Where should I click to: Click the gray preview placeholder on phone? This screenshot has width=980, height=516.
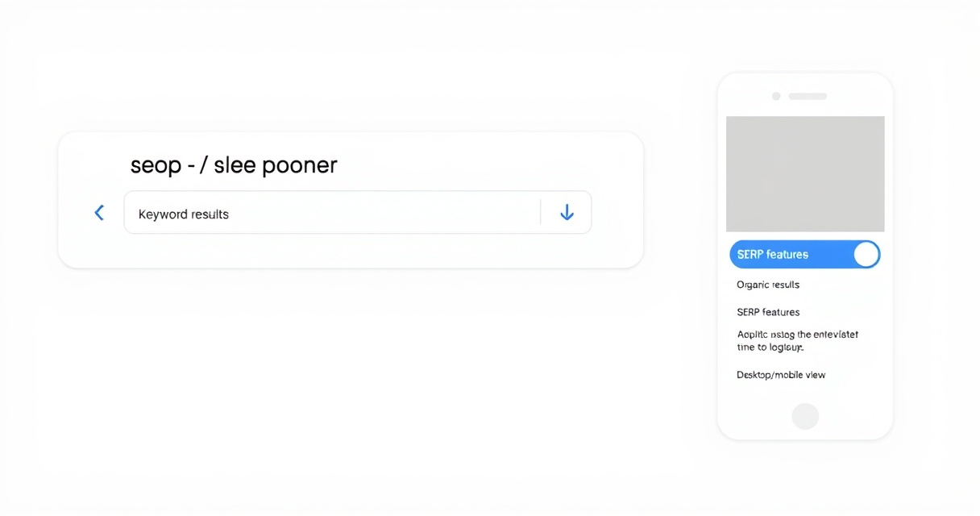pyautogui.click(x=805, y=173)
